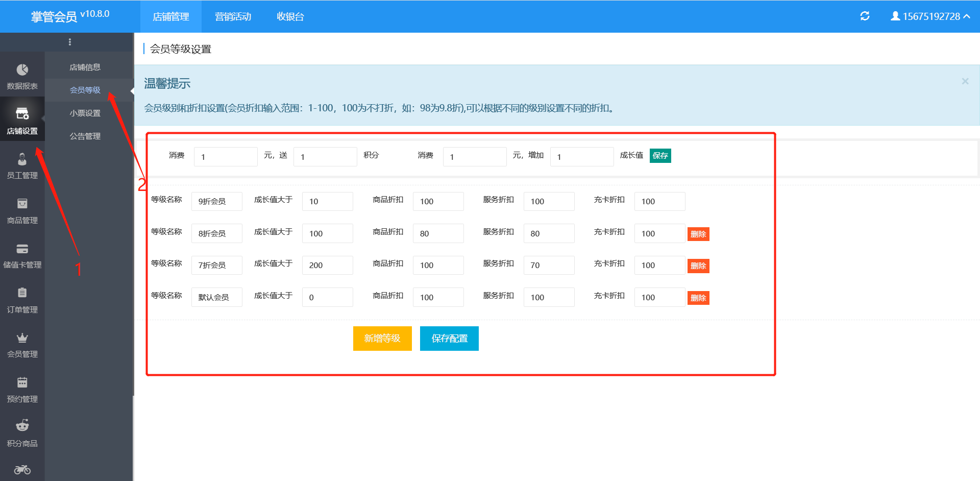Viewport: 980px width, 481px height.
Task: Select 小票设置 from the submenu
Action: 85,113
